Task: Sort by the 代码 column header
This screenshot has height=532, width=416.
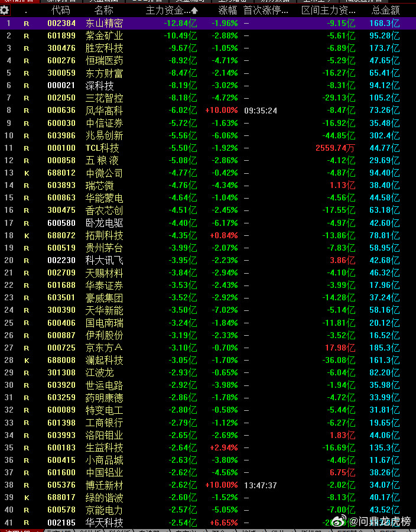Action: point(61,11)
